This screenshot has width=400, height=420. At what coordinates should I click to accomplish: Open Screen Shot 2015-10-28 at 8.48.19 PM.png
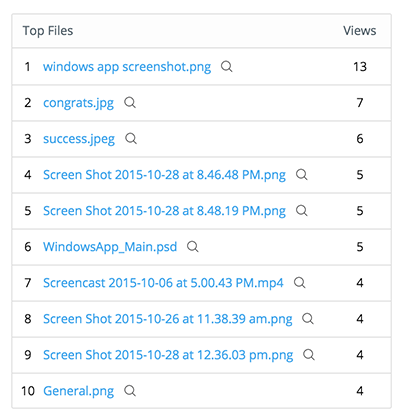(x=164, y=211)
